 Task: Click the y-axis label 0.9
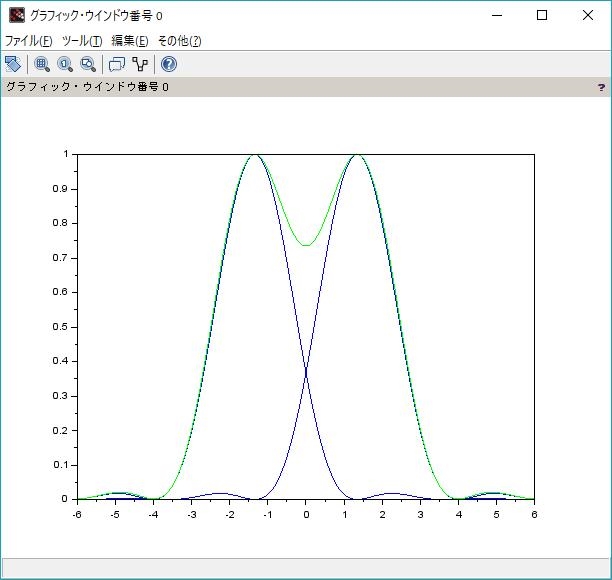(60, 189)
